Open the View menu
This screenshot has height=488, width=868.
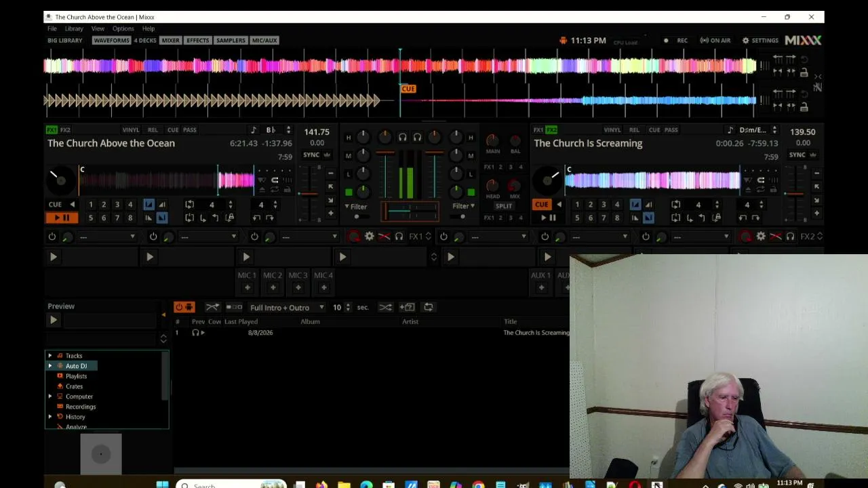point(98,28)
